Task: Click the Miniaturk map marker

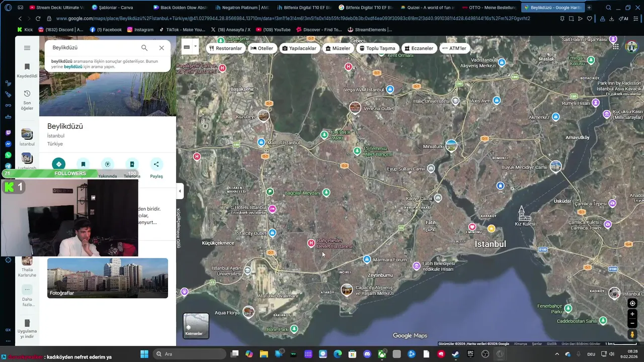Action: [x=451, y=146]
